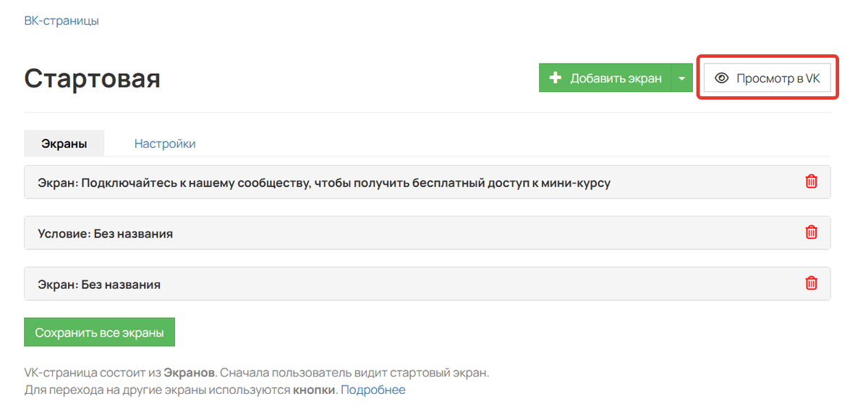This screenshot has height=420, width=868.
Task: Click the 'Просмотр в VK' button label
Action: coord(778,78)
